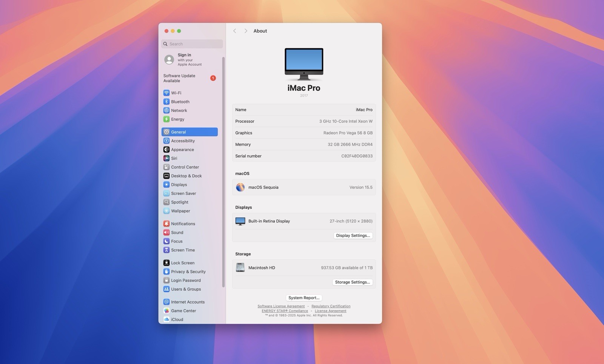Click the Display Settings button
604x364 pixels.
click(x=353, y=236)
